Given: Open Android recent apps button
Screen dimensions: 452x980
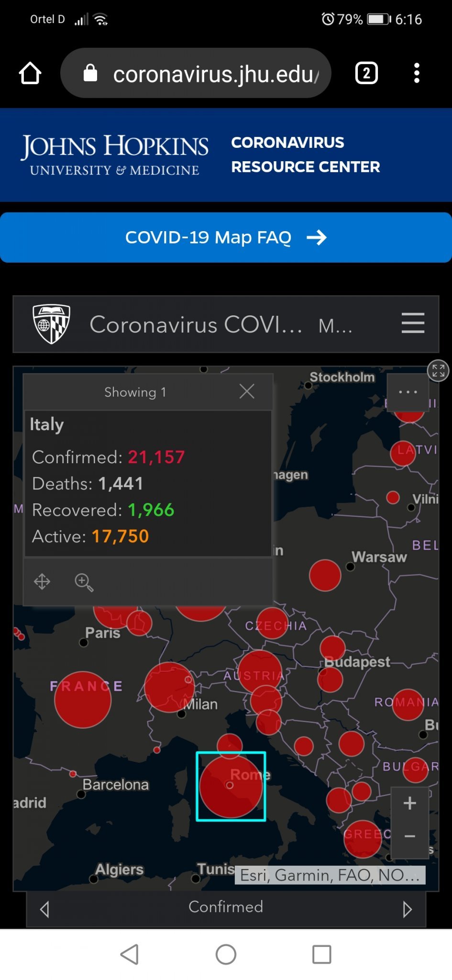Looking at the screenshot, I should (321, 954).
